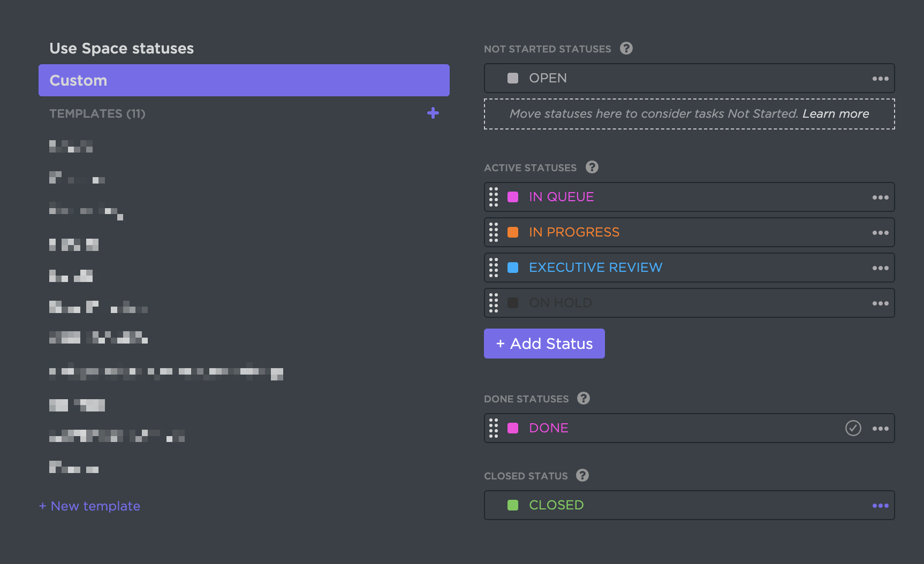Select Use Space statuses option
The width and height of the screenshot is (924, 564).
pyautogui.click(x=122, y=49)
